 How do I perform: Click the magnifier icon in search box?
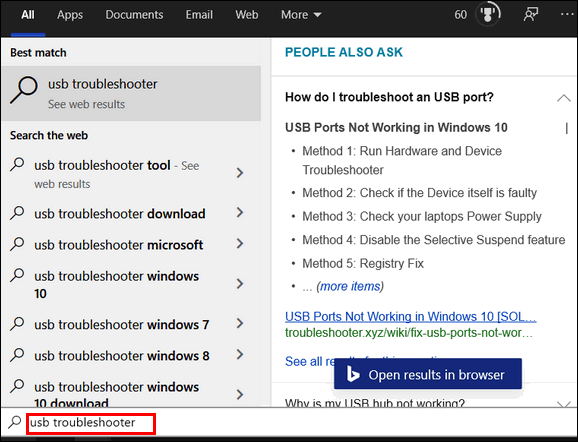(x=15, y=422)
